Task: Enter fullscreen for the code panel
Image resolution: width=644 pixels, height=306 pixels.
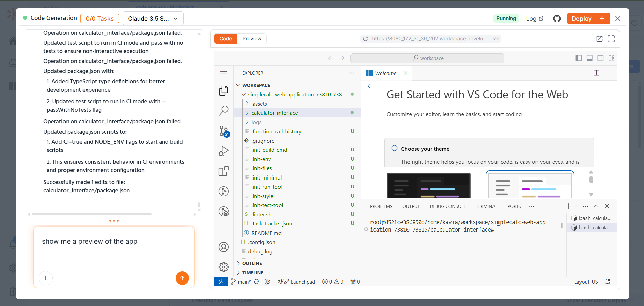Action: click(x=611, y=39)
